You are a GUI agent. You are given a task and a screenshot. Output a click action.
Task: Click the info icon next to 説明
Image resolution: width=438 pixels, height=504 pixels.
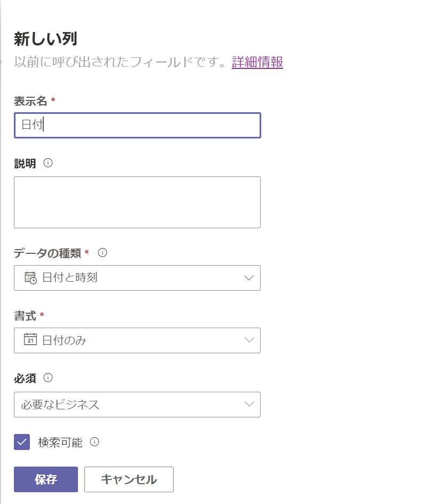click(48, 164)
